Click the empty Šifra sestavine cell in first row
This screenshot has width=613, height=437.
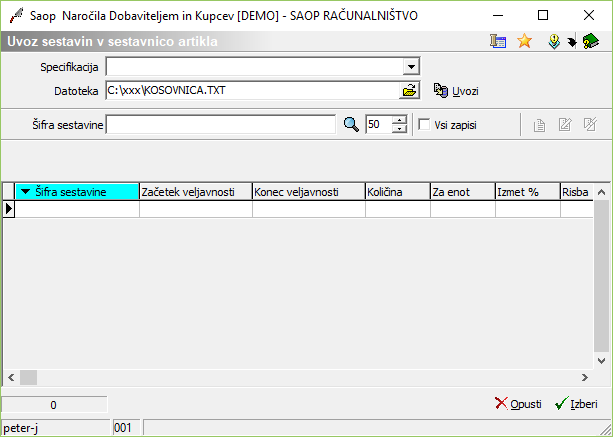tap(77, 209)
